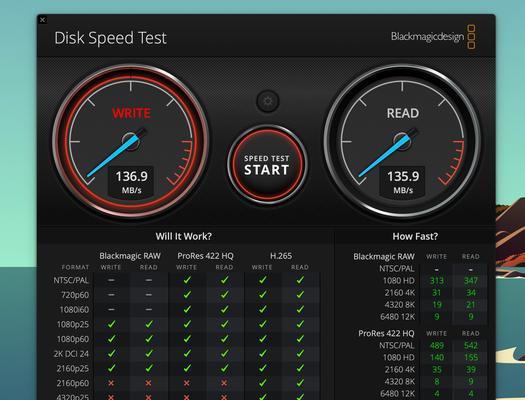Click the 6480 12K label under Blackmagic RAW
Viewport: 525px width, 400px height.
(397, 317)
